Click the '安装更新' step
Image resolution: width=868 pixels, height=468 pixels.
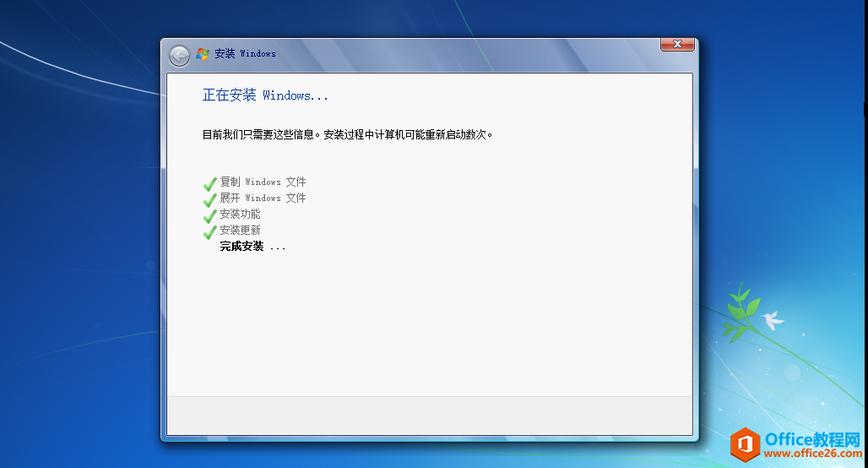pos(241,230)
